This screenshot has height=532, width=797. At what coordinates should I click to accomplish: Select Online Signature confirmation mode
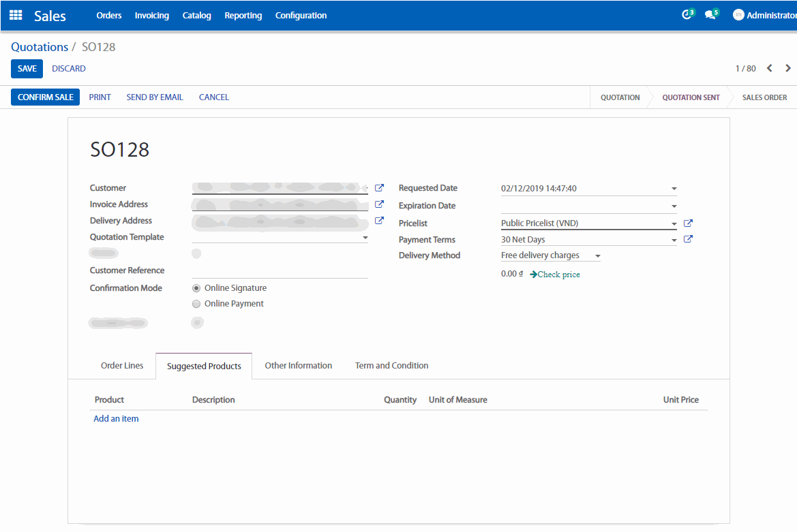(x=196, y=288)
